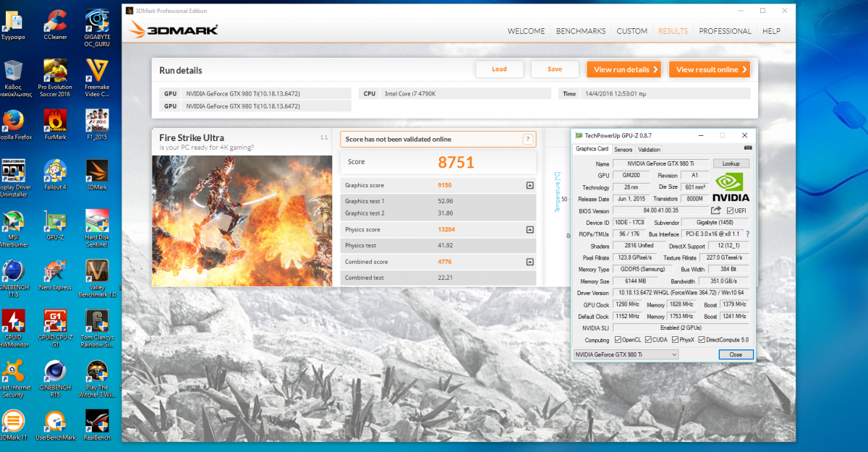Click the CINEBENCH 11.5 desktop icon

(14, 279)
